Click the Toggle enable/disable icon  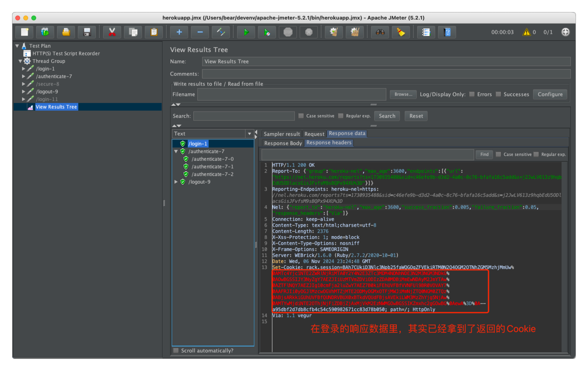tap(221, 32)
